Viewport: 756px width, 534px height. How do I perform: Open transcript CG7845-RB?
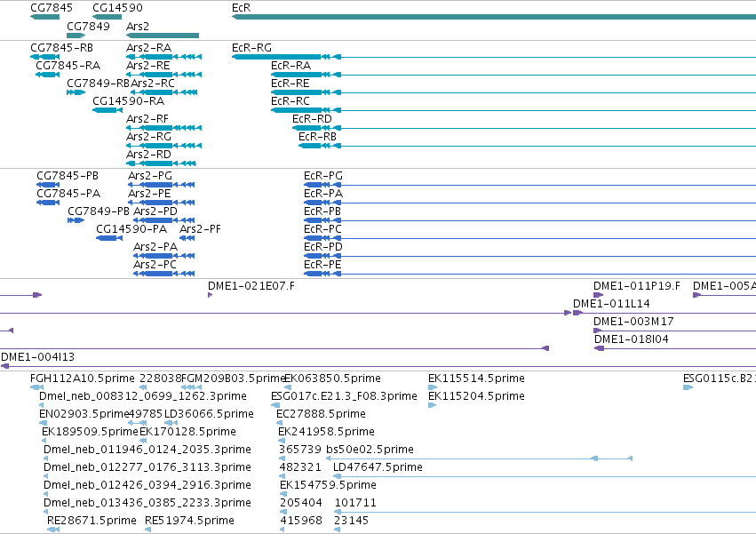pyautogui.click(x=61, y=48)
